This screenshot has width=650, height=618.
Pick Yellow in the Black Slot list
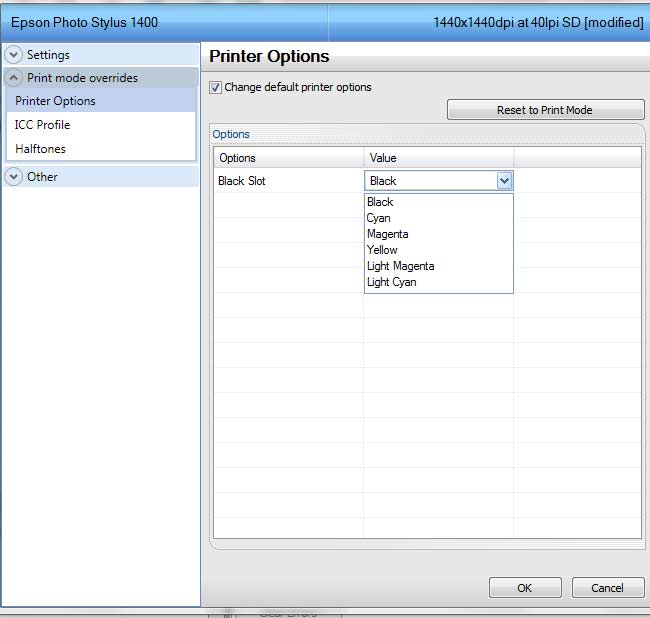(382, 250)
